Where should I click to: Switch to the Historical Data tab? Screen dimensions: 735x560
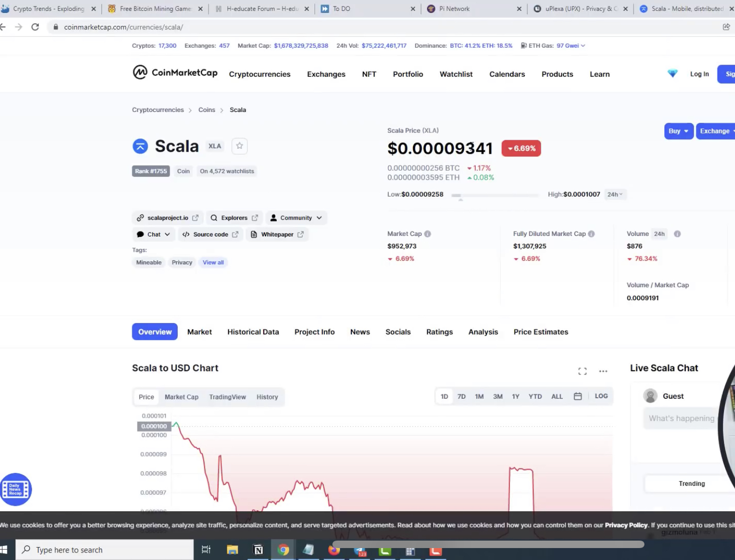253,332
